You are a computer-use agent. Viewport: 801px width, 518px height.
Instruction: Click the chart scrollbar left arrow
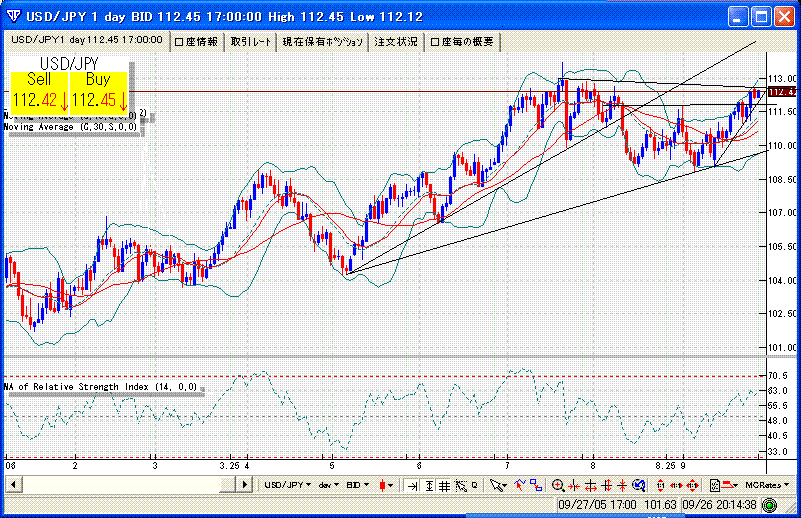coord(12,485)
